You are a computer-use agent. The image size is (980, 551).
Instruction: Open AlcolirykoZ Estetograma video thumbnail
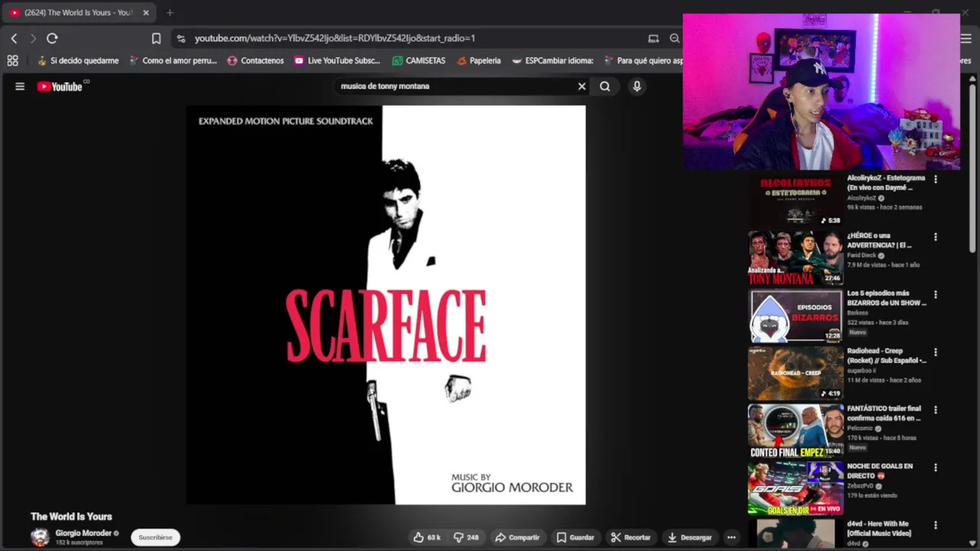point(795,200)
